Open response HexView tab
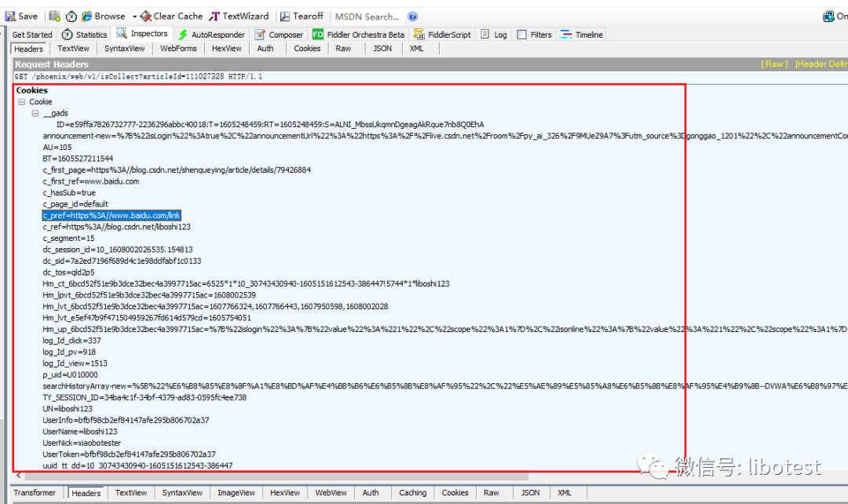The height and width of the screenshot is (504, 848). point(284,493)
